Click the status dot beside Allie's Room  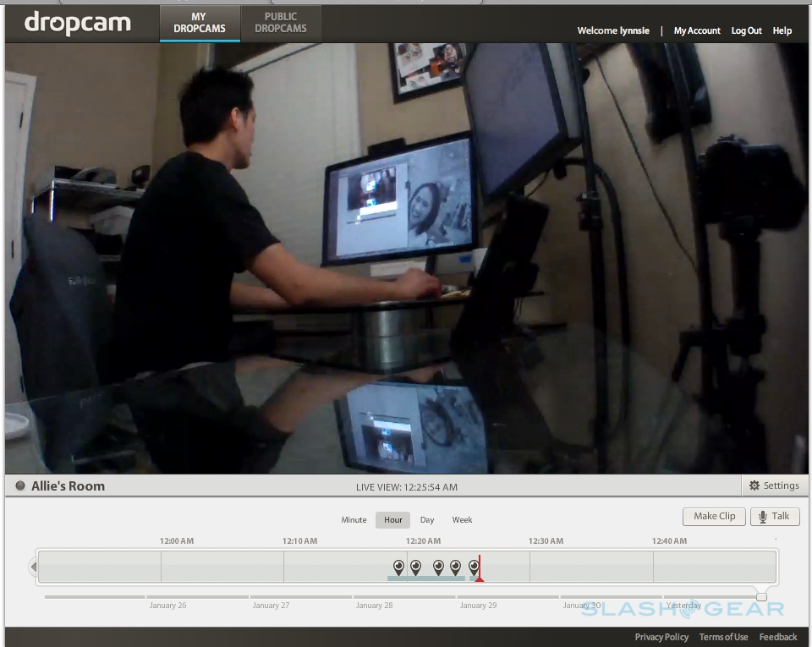tap(20, 486)
